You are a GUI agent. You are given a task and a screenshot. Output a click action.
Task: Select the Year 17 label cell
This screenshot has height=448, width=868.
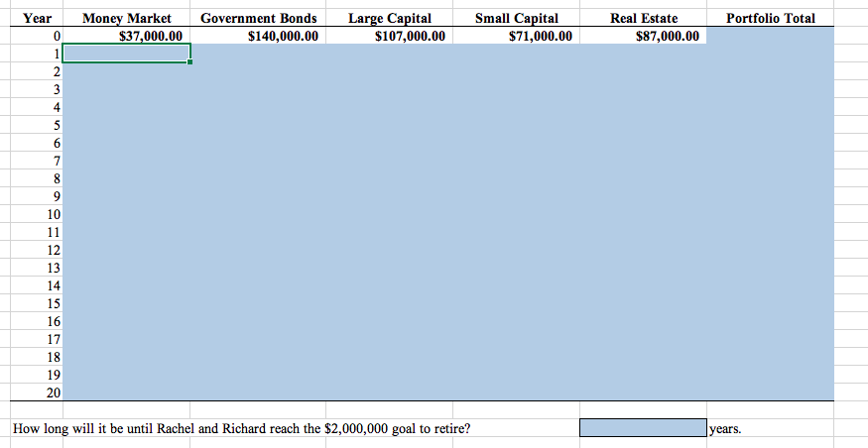(37, 339)
